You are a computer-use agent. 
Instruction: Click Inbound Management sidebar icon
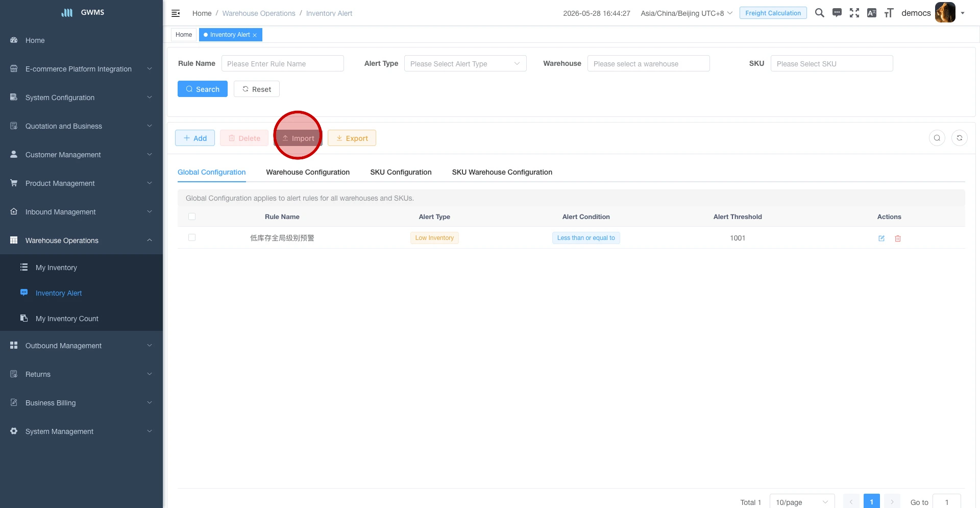coord(14,211)
